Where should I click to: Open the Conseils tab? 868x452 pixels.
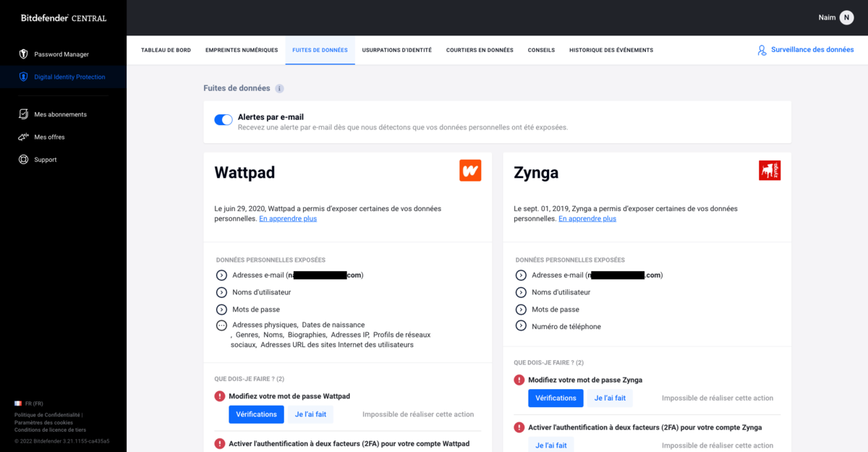[x=541, y=50]
